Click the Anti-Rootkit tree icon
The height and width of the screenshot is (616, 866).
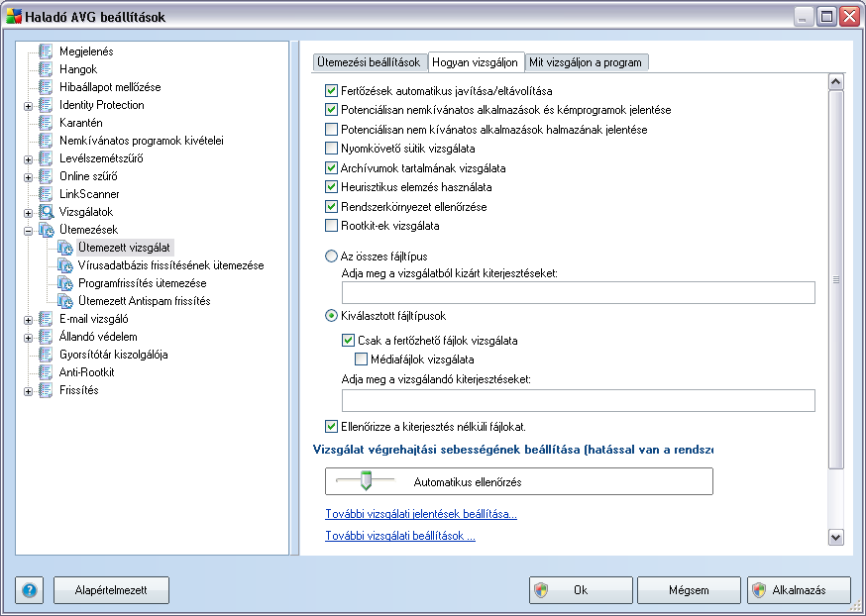point(46,372)
